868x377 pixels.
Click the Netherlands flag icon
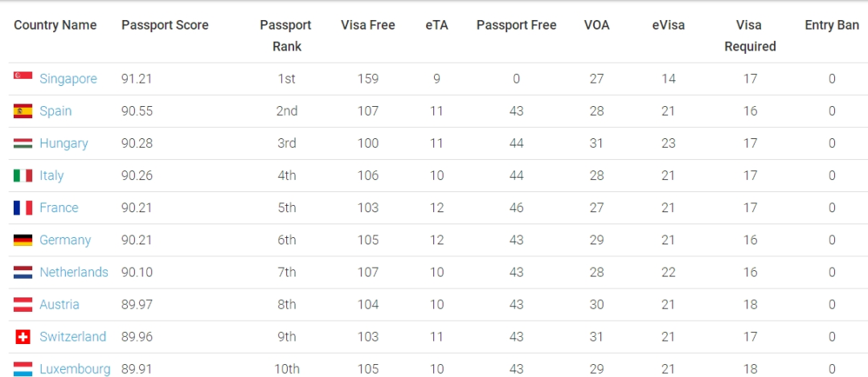[x=23, y=272]
